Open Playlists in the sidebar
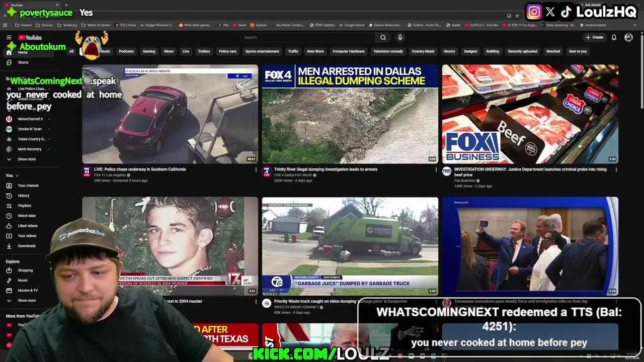This screenshot has height=362, width=644. (24, 206)
